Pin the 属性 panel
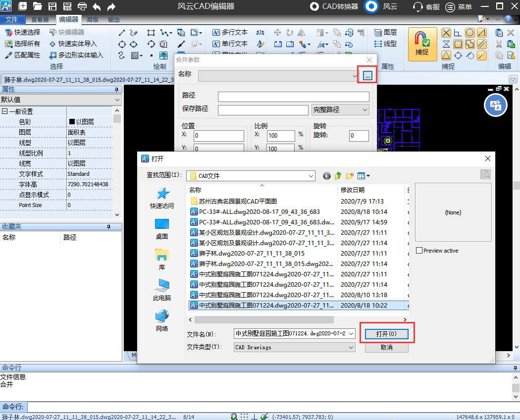Screen dimensions: 520x420 (x=116, y=90)
